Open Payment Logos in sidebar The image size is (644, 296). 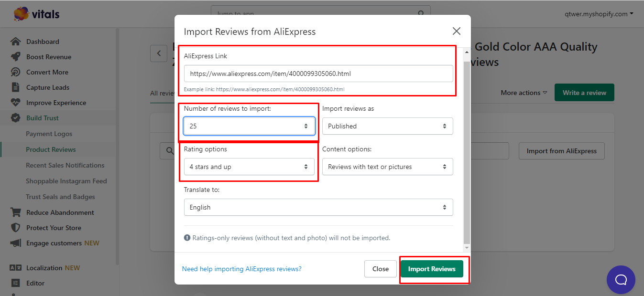tap(49, 134)
